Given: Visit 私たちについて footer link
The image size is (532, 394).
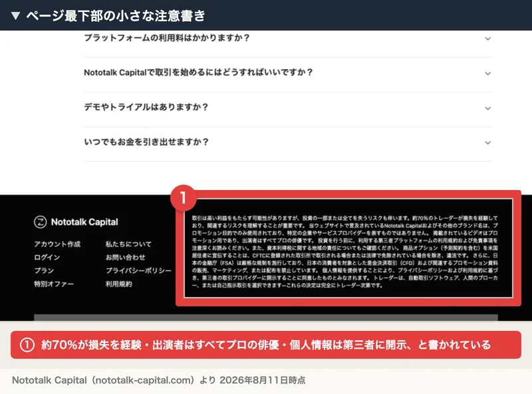Looking at the screenshot, I should (128, 244).
